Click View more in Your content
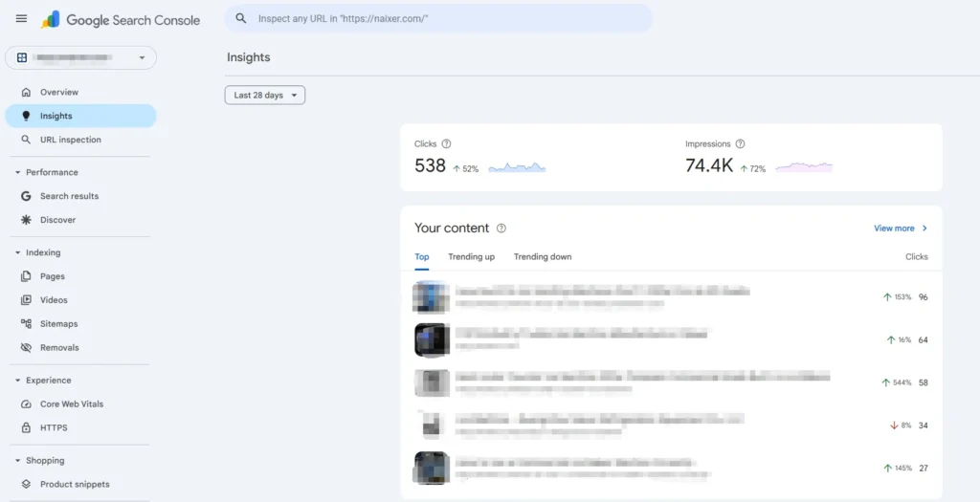 point(894,229)
